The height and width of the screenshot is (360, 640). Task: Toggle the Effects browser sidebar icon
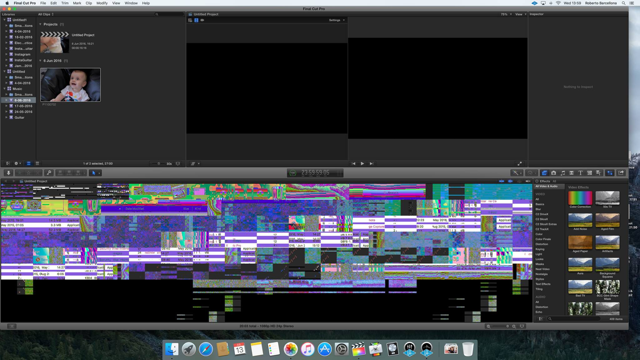540,319
